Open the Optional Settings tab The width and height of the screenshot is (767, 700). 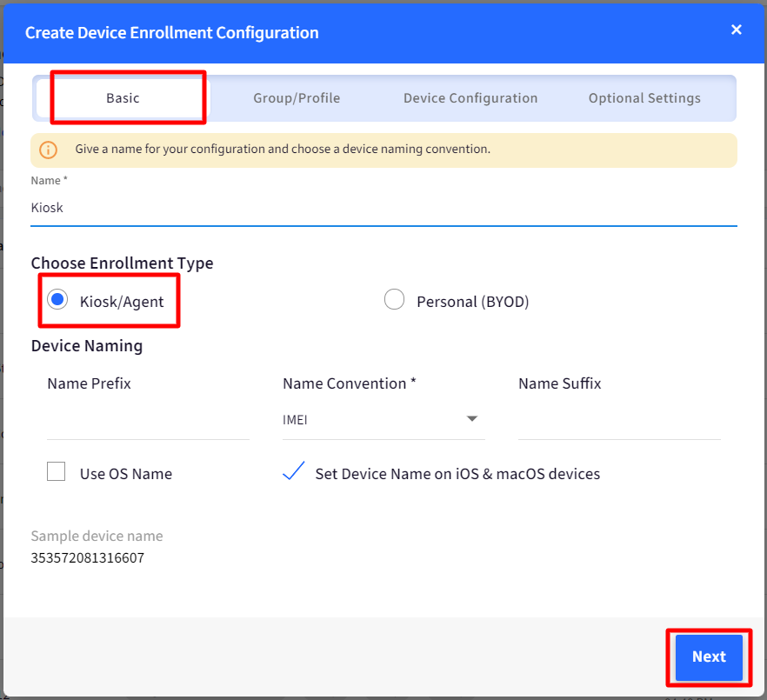(644, 98)
